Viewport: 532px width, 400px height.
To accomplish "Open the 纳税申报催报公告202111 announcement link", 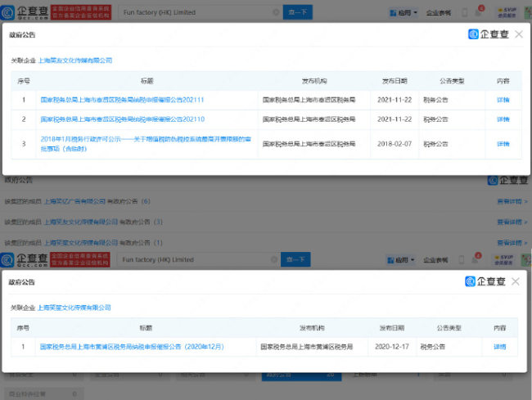I will pyautogui.click(x=122, y=100).
